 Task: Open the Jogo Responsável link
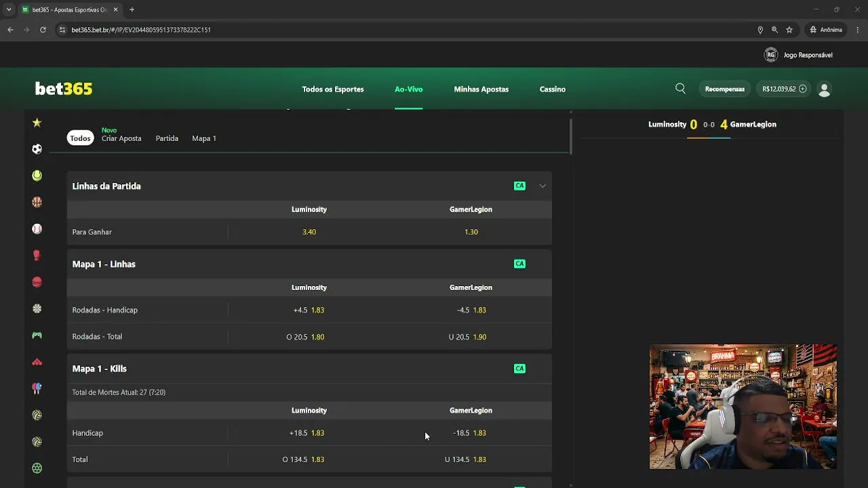(808, 55)
